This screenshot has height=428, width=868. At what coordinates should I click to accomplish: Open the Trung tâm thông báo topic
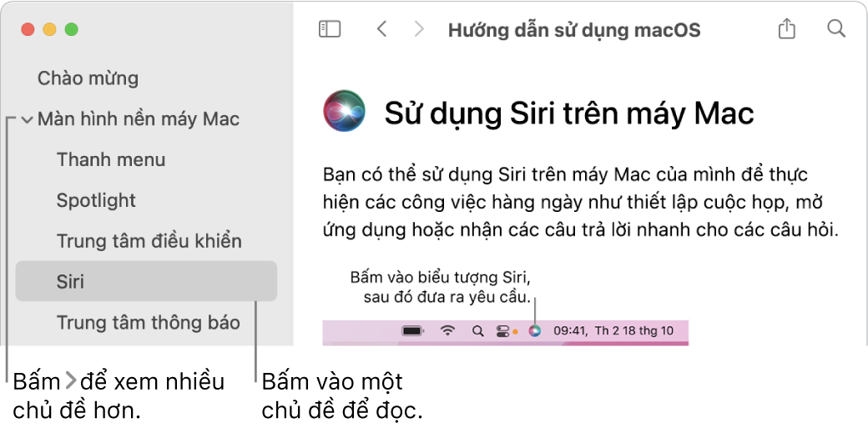[x=149, y=322]
